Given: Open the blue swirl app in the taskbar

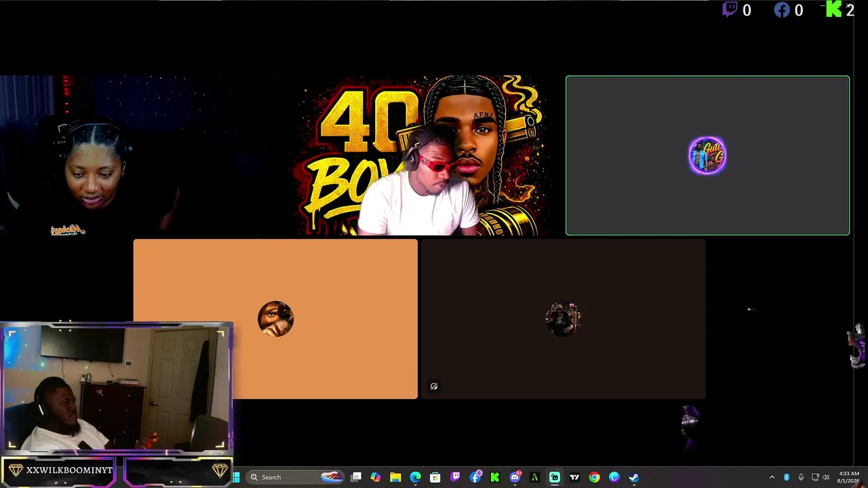Looking at the screenshot, I should (614, 477).
